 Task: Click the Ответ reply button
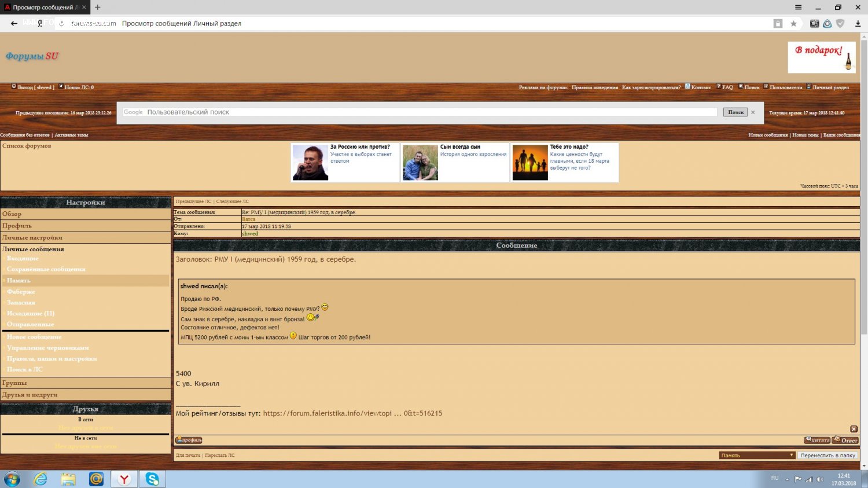coord(845,441)
